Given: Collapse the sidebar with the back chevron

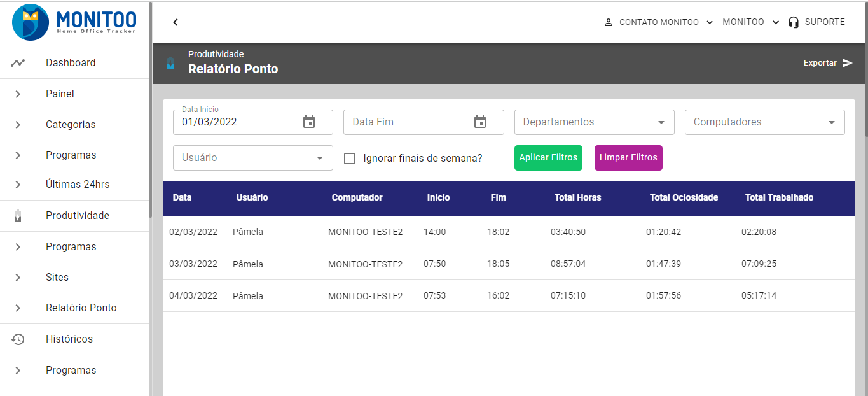Looking at the screenshot, I should coord(176,22).
